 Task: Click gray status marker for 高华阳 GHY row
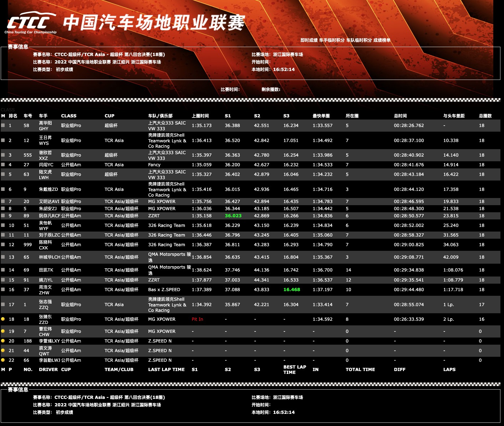click(3, 126)
